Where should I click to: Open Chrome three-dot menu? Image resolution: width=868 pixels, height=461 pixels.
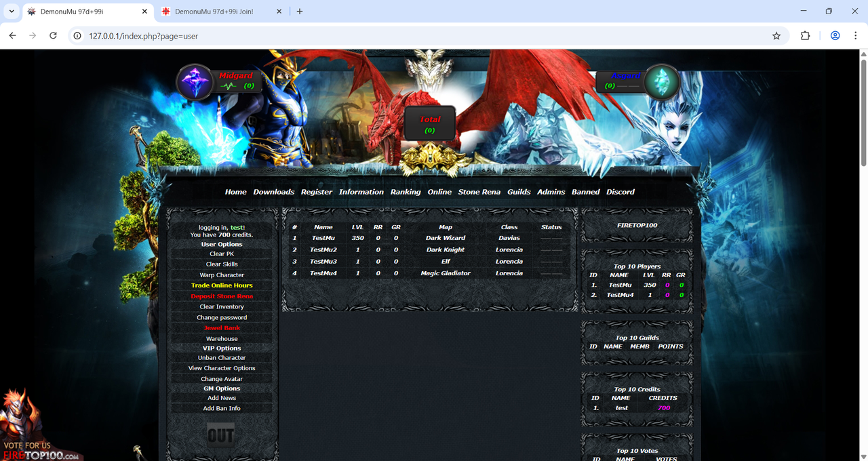(x=855, y=36)
